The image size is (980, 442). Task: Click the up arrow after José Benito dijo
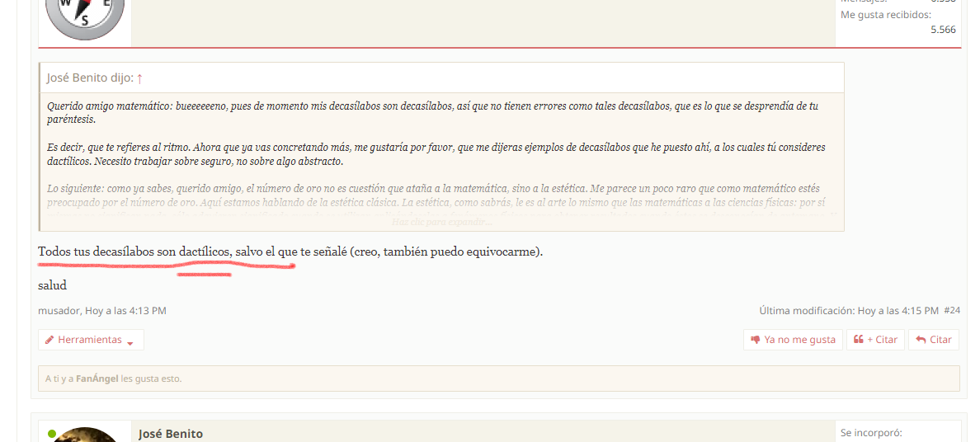(x=139, y=78)
